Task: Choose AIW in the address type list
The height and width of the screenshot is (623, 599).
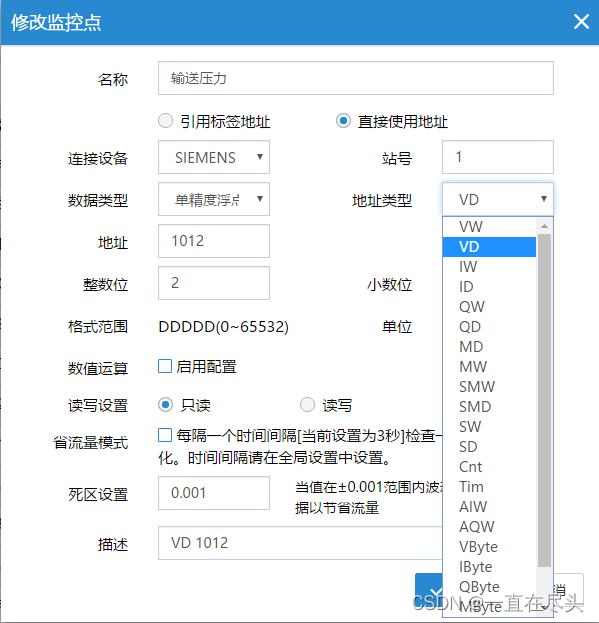Action: click(489, 507)
